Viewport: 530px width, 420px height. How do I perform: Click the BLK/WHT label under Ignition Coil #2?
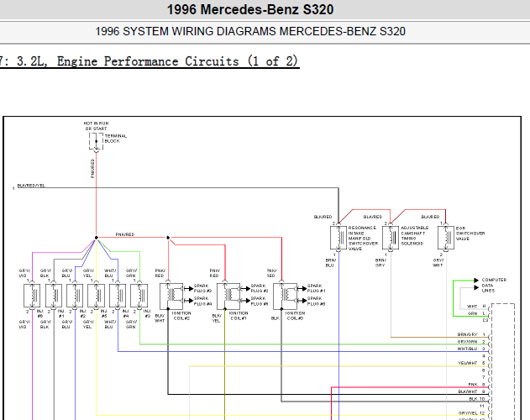coord(160,318)
